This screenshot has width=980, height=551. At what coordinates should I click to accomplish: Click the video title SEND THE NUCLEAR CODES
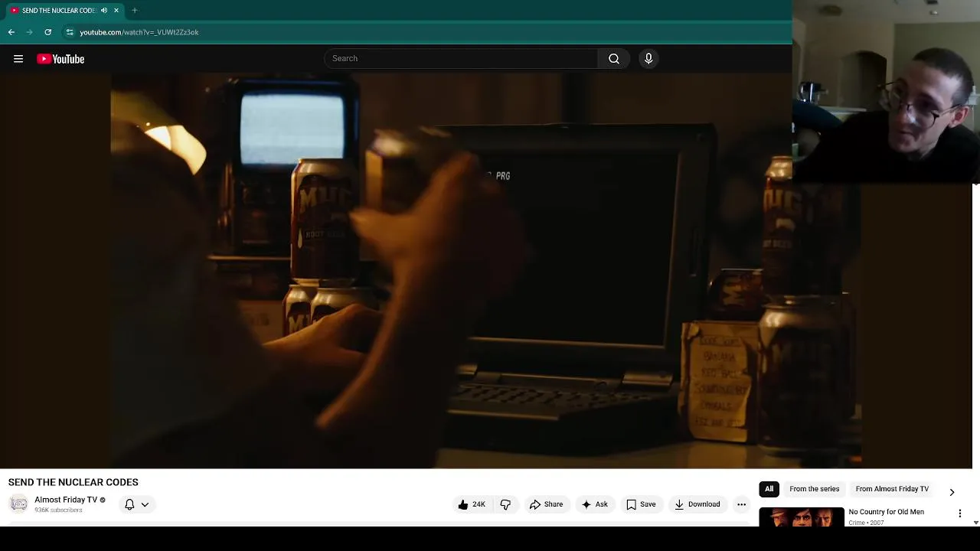(x=73, y=482)
